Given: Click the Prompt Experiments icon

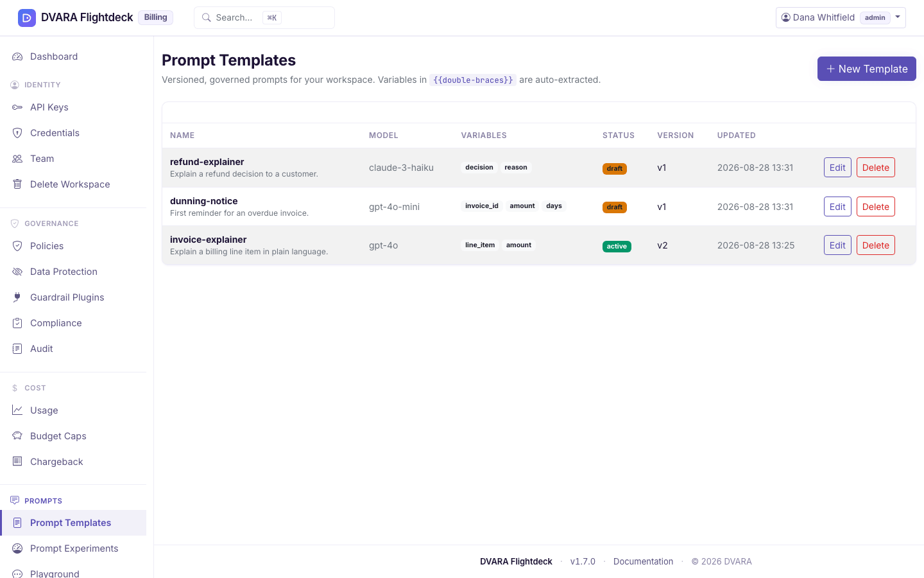Looking at the screenshot, I should [x=17, y=548].
